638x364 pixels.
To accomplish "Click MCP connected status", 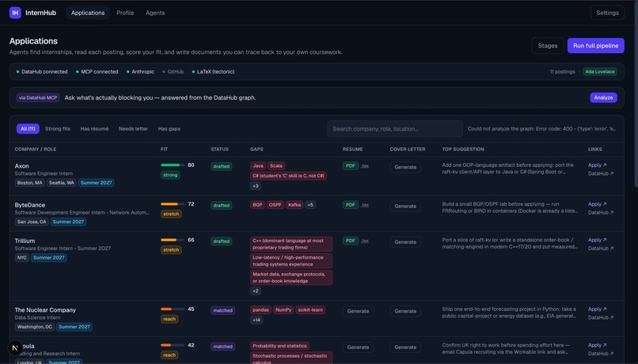I will (97, 71).
